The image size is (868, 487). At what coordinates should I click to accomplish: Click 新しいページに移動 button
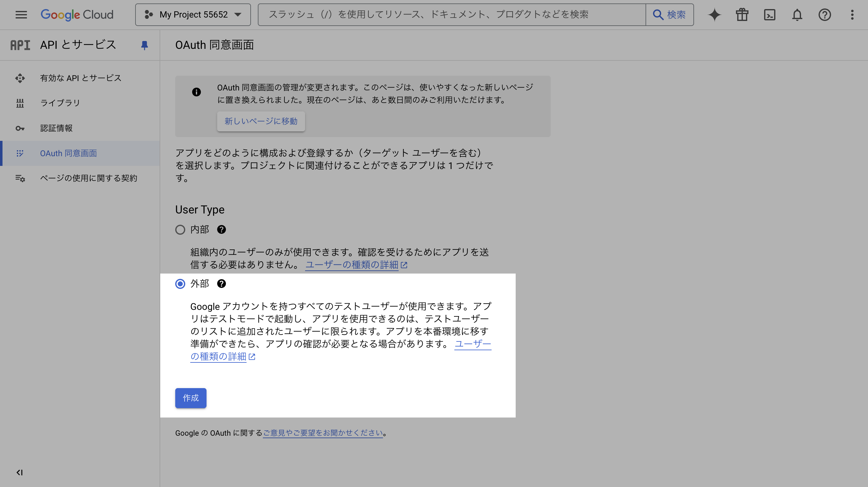(x=261, y=121)
